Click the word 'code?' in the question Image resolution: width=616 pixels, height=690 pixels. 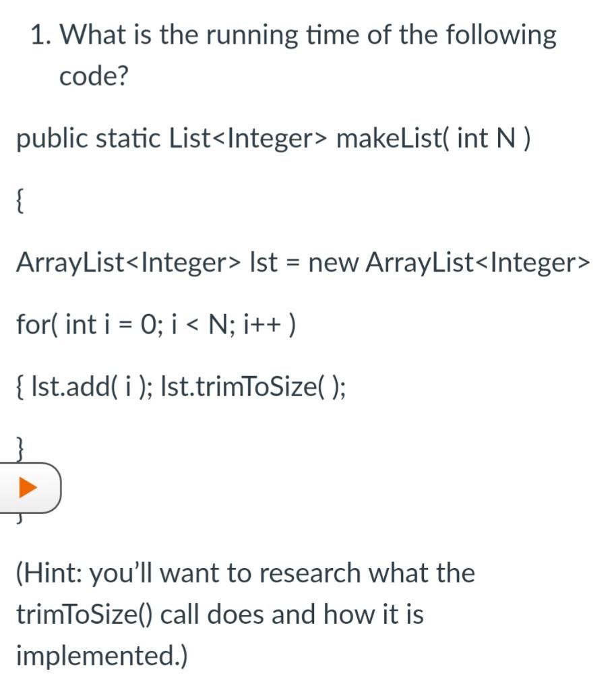96,76
